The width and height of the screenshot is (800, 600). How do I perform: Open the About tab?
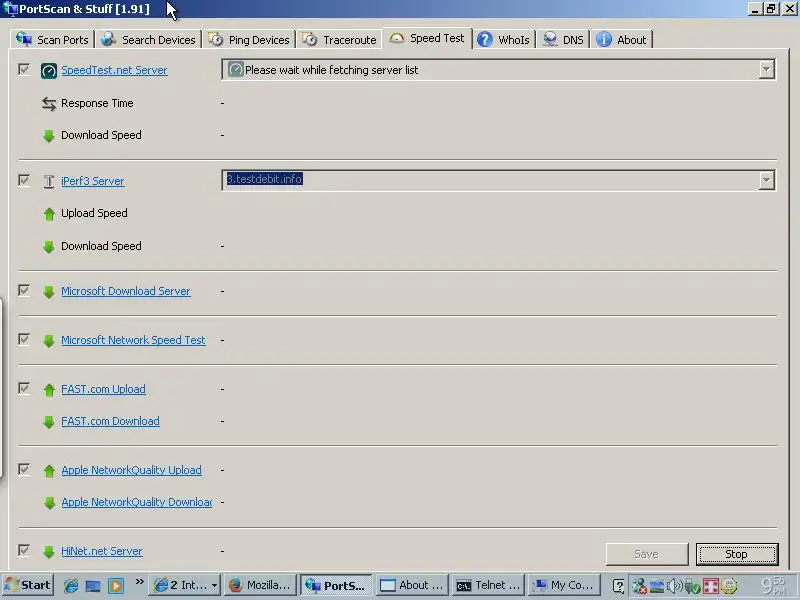[621, 40]
